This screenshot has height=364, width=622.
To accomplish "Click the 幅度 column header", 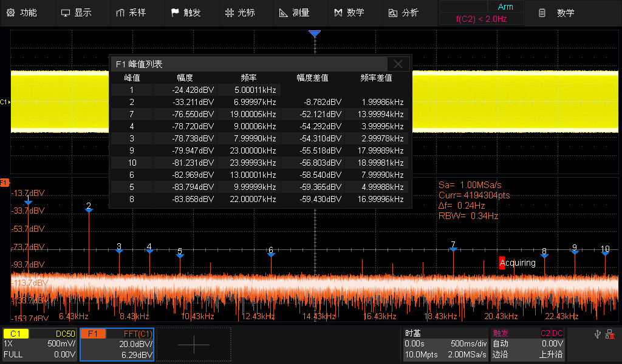I will click(x=185, y=78).
